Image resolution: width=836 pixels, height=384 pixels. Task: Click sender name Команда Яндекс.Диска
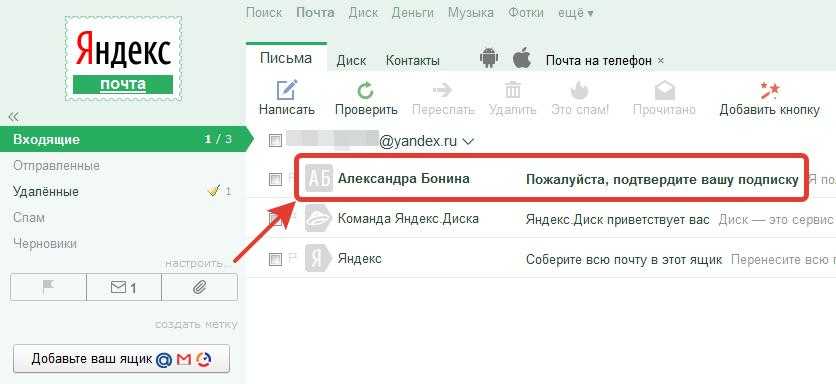pos(408,219)
